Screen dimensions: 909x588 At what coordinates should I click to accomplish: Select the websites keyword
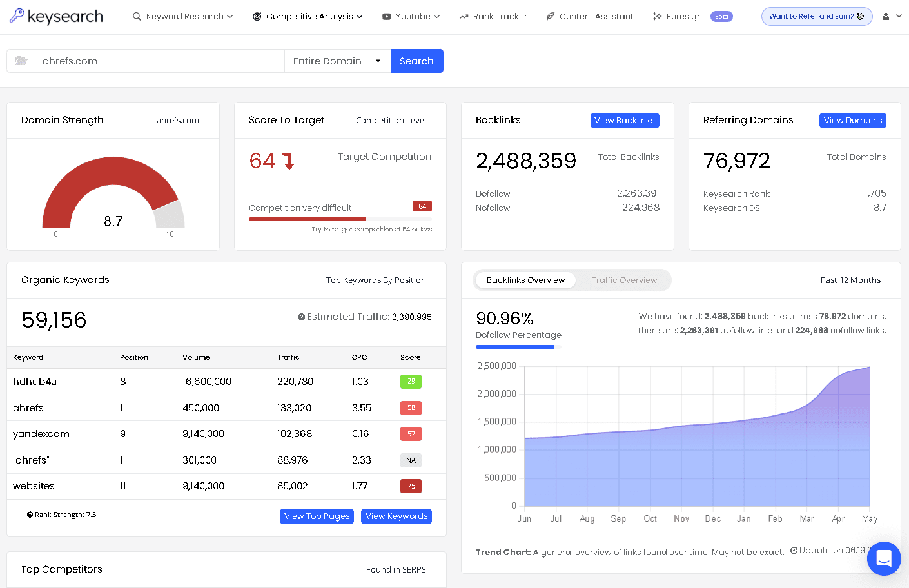coord(34,486)
